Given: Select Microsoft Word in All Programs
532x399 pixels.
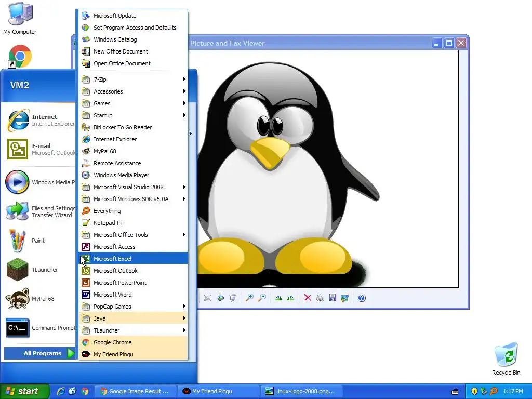Looking at the screenshot, I should (134, 295).
